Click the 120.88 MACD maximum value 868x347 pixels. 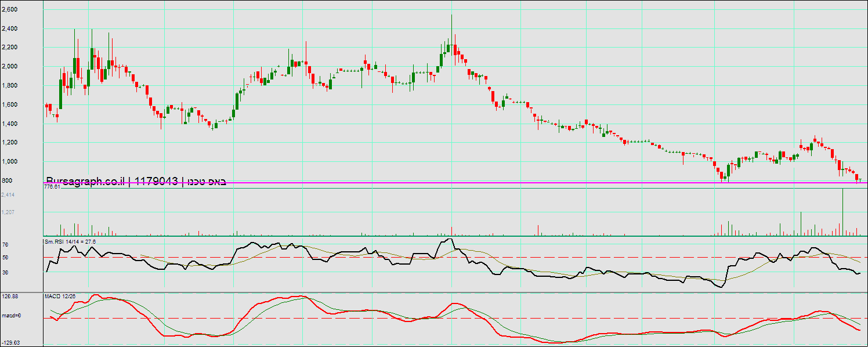pos(10,297)
